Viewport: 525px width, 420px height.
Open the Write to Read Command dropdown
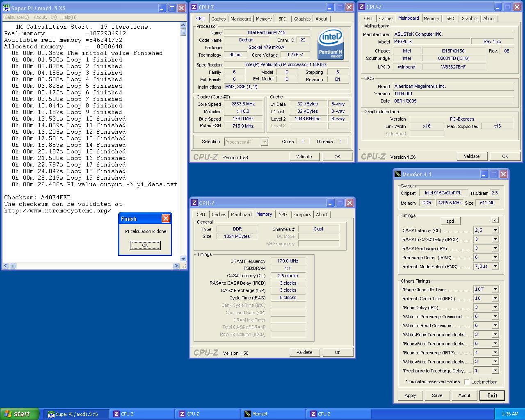click(495, 325)
